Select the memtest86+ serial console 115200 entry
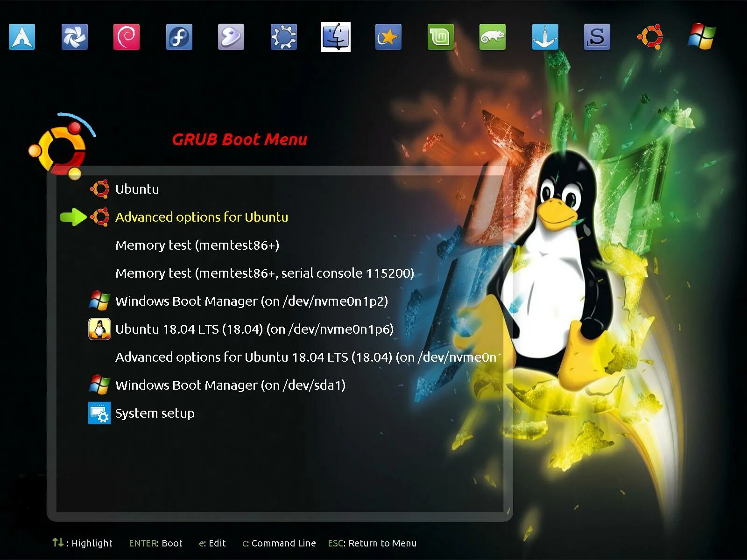 [265, 273]
